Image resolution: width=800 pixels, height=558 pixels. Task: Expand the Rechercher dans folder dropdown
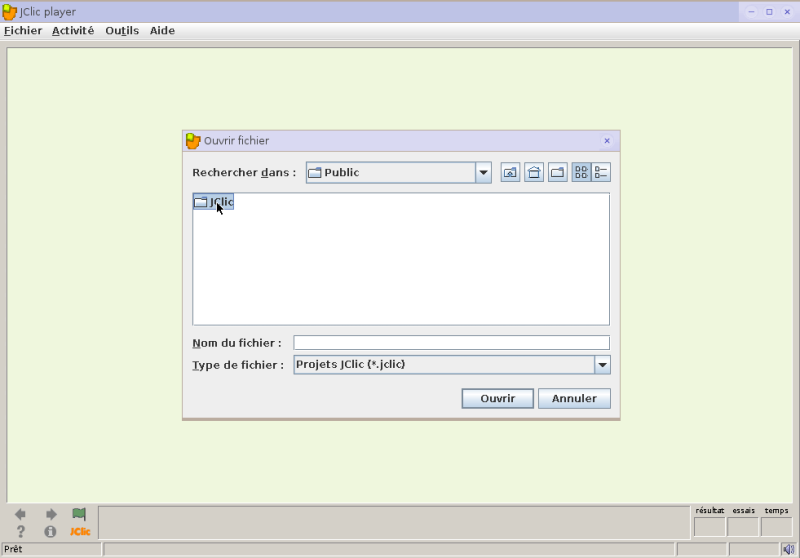(x=483, y=172)
